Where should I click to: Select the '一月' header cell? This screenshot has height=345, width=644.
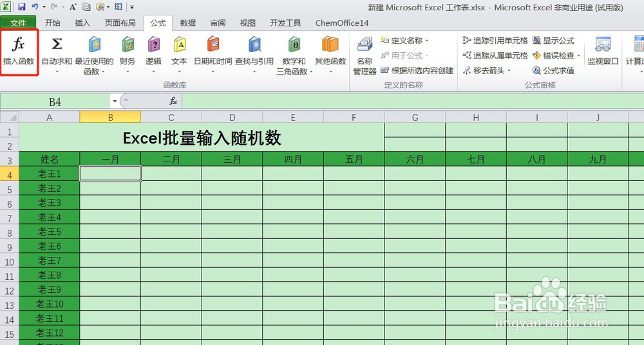tap(110, 160)
